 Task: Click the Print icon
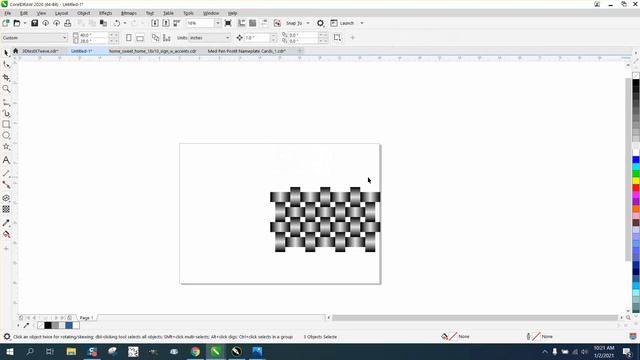coord(67,23)
